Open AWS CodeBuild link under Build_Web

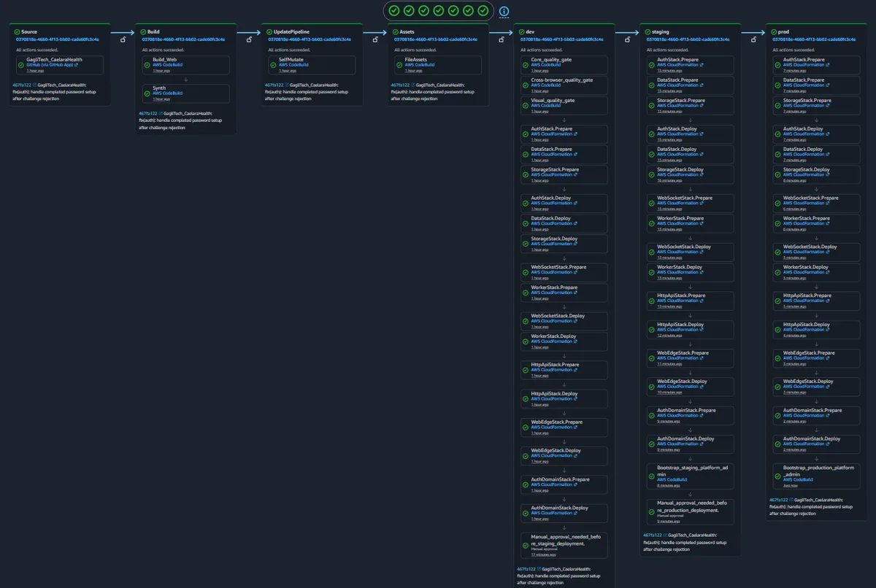tap(168, 65)
